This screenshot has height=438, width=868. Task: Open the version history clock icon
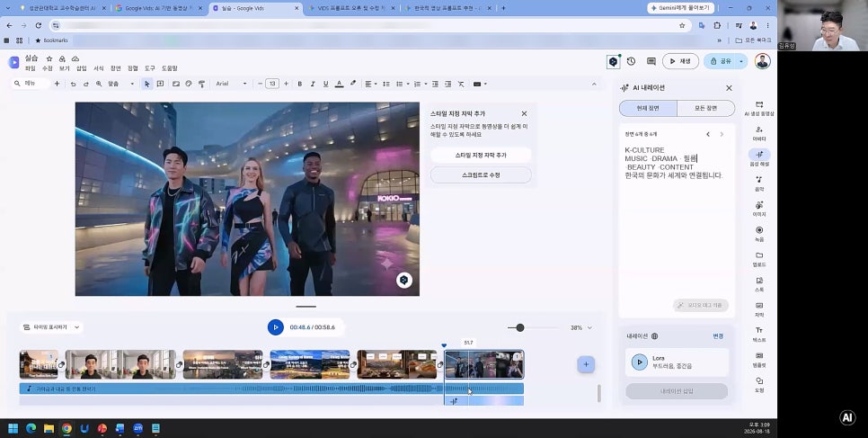(x=631, y=61)
